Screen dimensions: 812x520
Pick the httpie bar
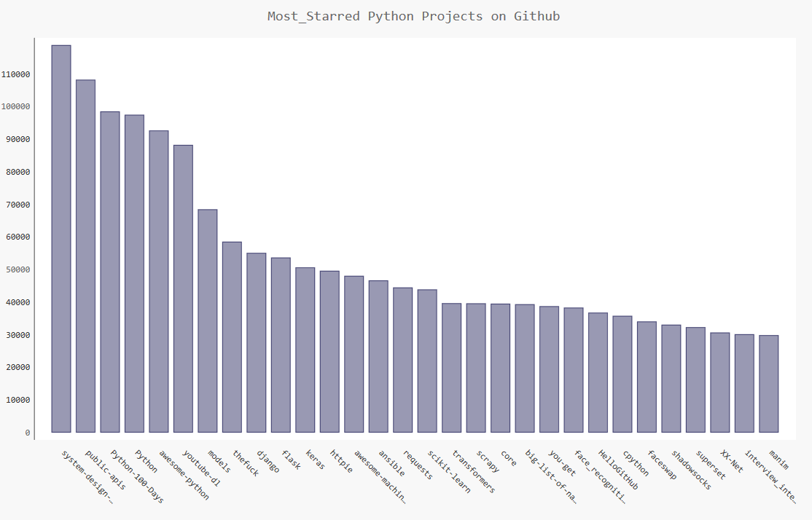click(x=329, y=351)
